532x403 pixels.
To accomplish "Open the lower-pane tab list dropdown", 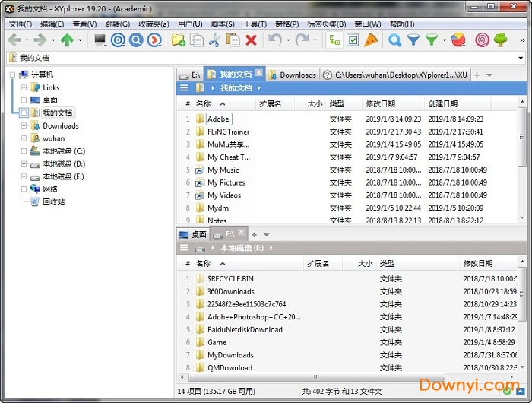I will tap(266, 235).
